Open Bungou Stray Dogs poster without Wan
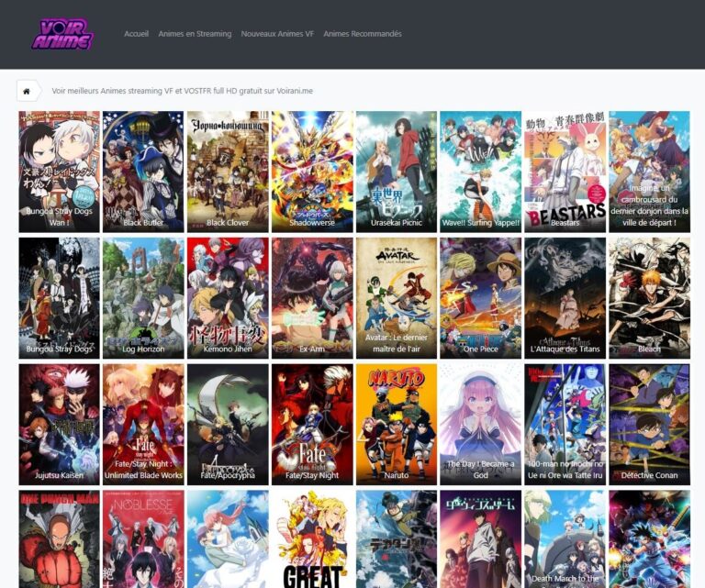The image size is (705, 588). (59, 298)
